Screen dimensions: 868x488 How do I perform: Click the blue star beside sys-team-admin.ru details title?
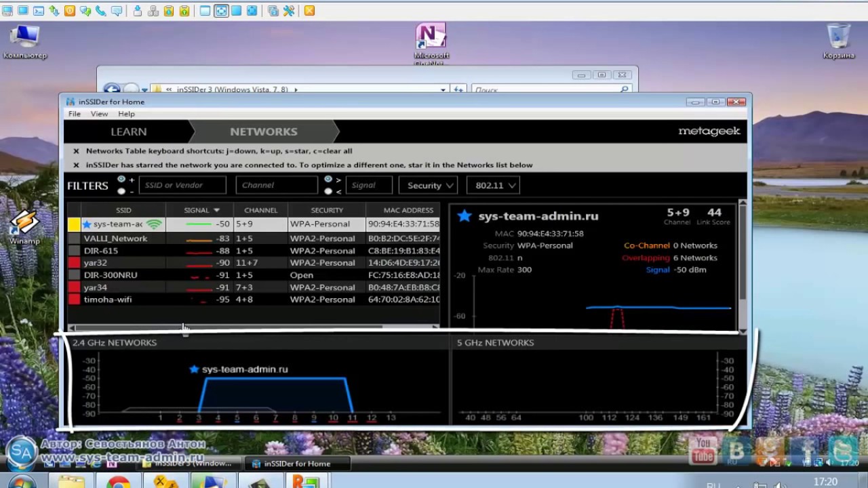click(x=464, y=216)
